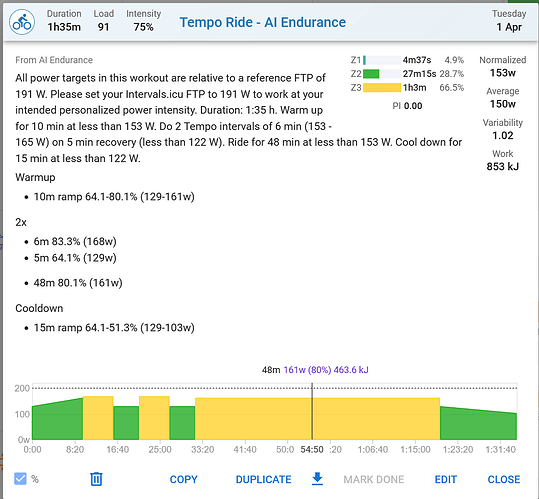Click the cycling activity icon

point(22,22)
